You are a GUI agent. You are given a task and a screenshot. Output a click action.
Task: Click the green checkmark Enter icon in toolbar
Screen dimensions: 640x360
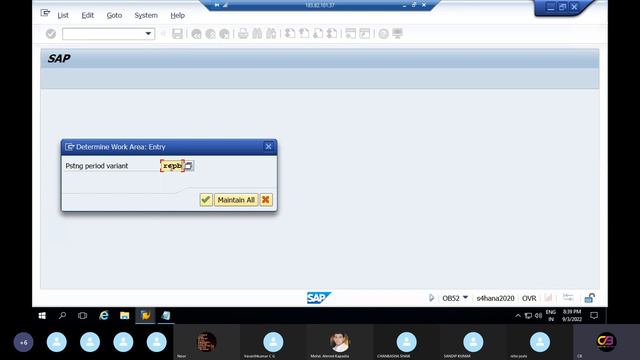[51, 33]
